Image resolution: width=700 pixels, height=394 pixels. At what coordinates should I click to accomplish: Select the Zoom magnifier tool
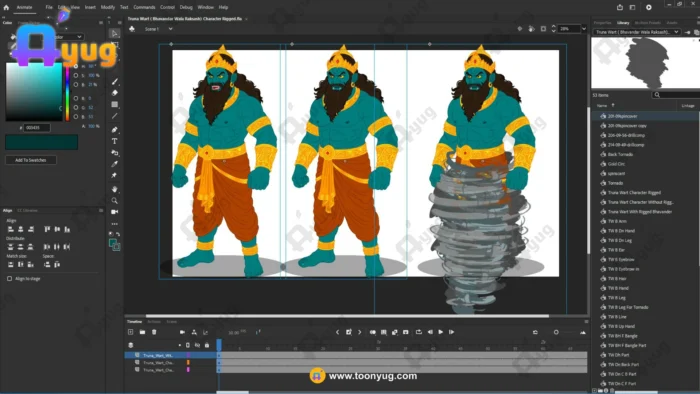(115, 200)
